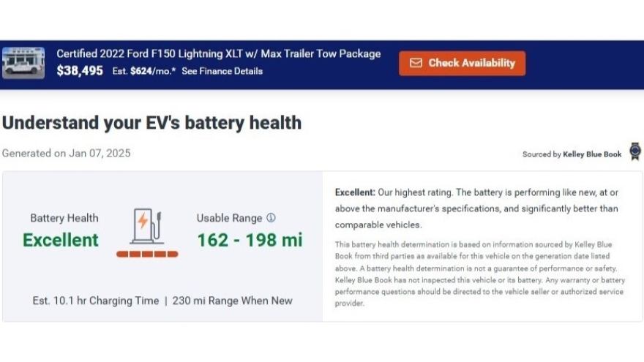Screen dimensions: 644x362
Task: Click the Kelley Blue Book badge icon
Action: pyautogui.click(x=634, y=151)
